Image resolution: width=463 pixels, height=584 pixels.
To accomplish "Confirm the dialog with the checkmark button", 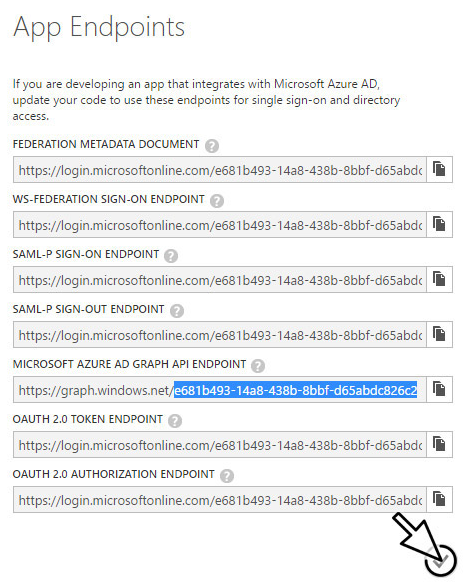I will pyautogui.click(x=440, y=561).
